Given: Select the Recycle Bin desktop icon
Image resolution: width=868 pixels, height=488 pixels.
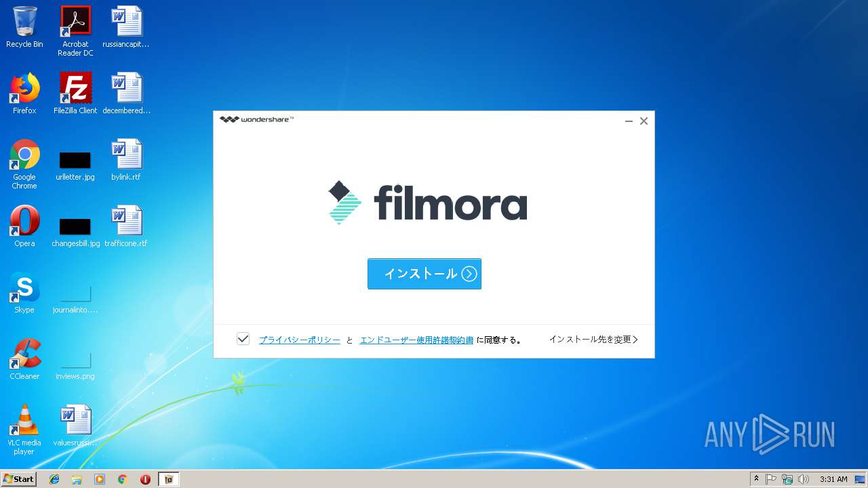Looking at the screenshot, I should coord(24,27).
